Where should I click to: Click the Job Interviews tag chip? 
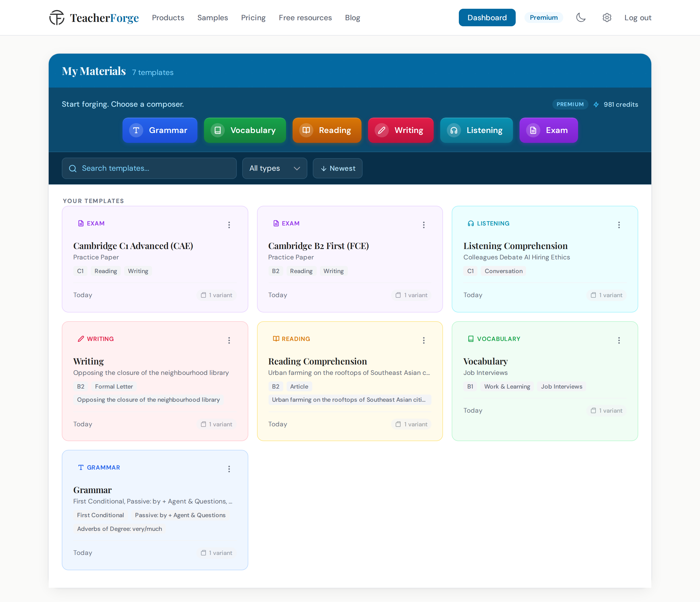point(561,386)
